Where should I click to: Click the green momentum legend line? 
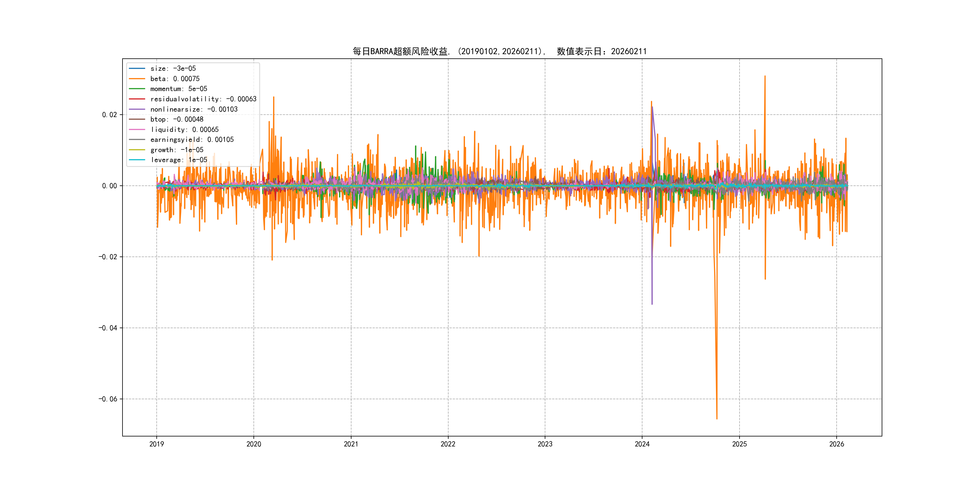click(x=137, y=89)
